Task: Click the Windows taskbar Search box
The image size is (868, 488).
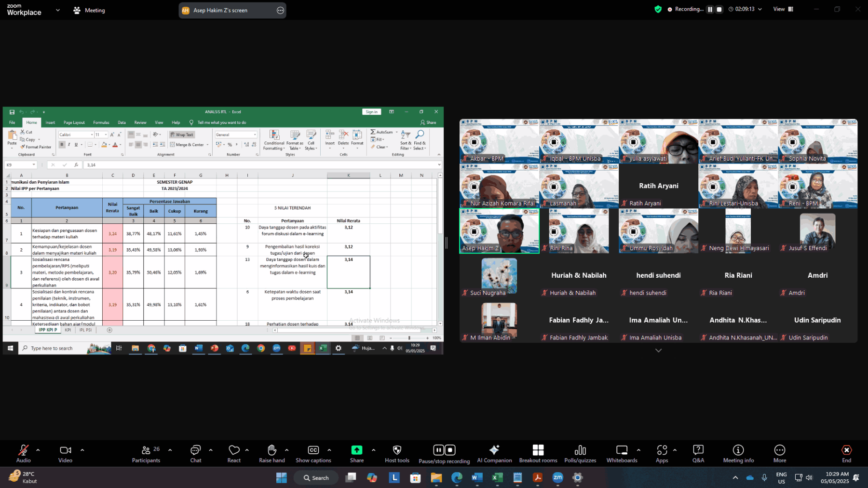Action: tap(316, 478)
